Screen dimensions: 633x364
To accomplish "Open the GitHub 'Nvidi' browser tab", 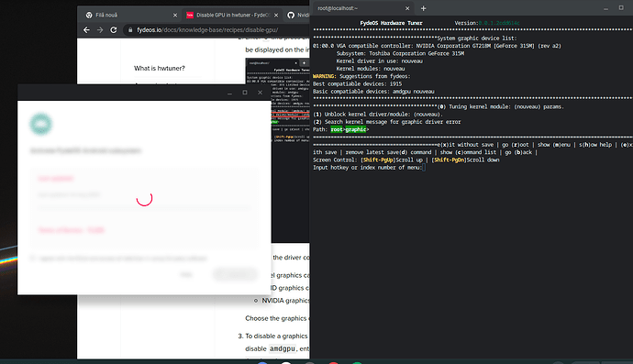I will (x=299, y=15).
